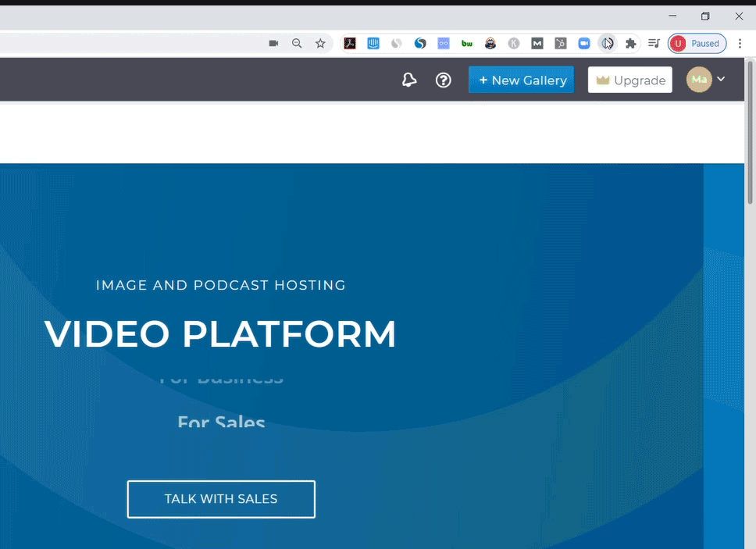Open the notifications bell icon
The width and height of the screenshot is (756, 549).
pos(409,80)
